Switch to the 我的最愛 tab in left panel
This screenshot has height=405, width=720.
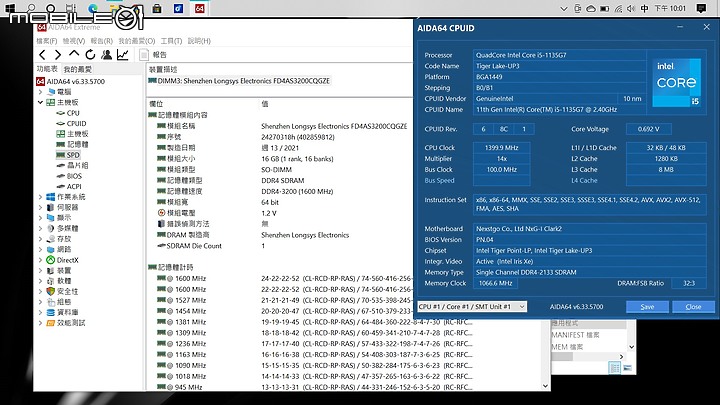[78, 69]
